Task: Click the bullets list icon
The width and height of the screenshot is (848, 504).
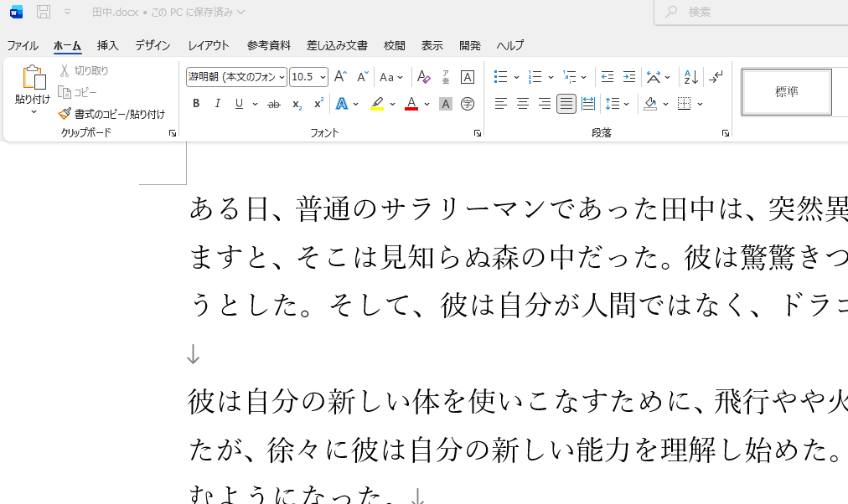Action: point(501,77)
